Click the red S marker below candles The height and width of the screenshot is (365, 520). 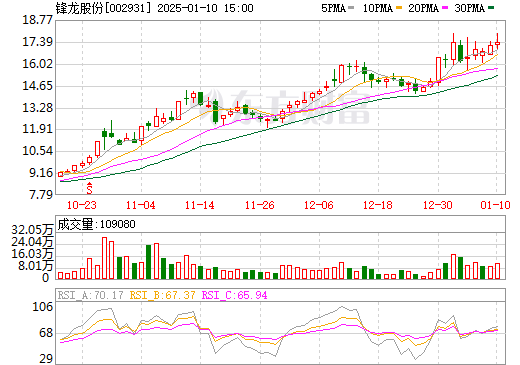[x=89, y=188]
